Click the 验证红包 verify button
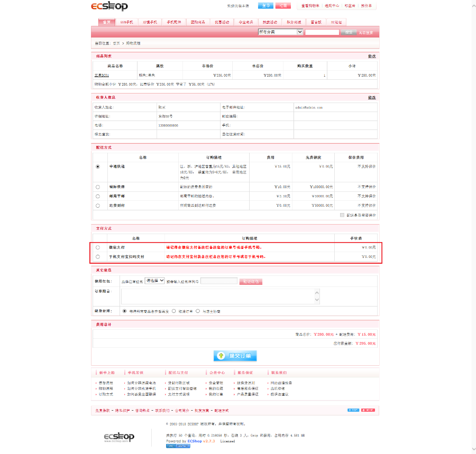Screen dimensions: 476x454 [x=251, y=282]
